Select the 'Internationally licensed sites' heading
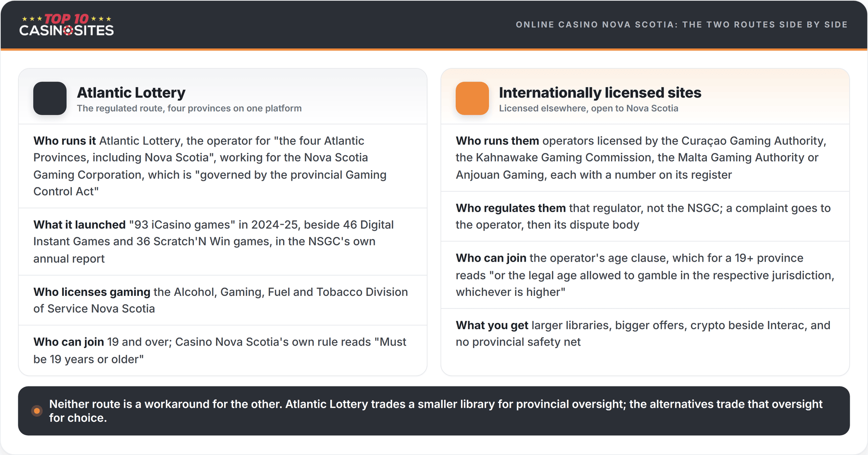The width and height of the screenshot is (868, 455). pyautogui.click(x=600, y=93)
